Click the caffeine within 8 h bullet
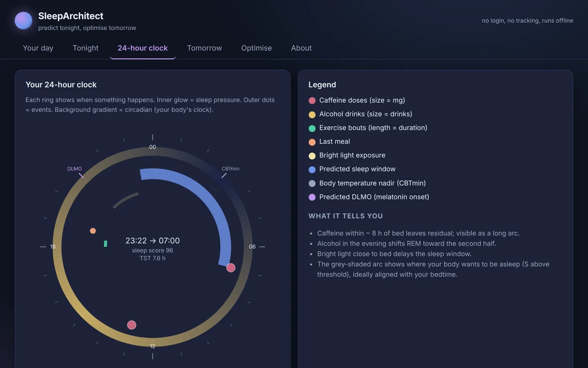588x368 pixels. [x=418, y=233]
